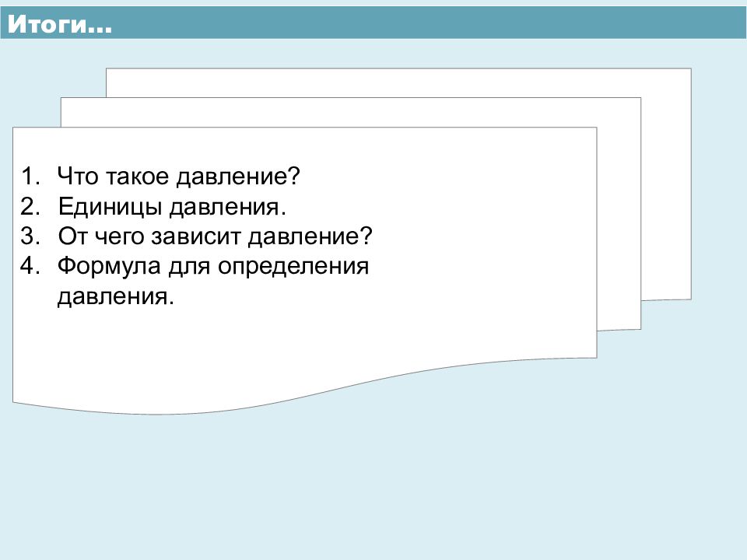The width and height of the screenshot is (747, 560).
Task: Click the line "От чего зависит давление?"
Action: [215, 236]
